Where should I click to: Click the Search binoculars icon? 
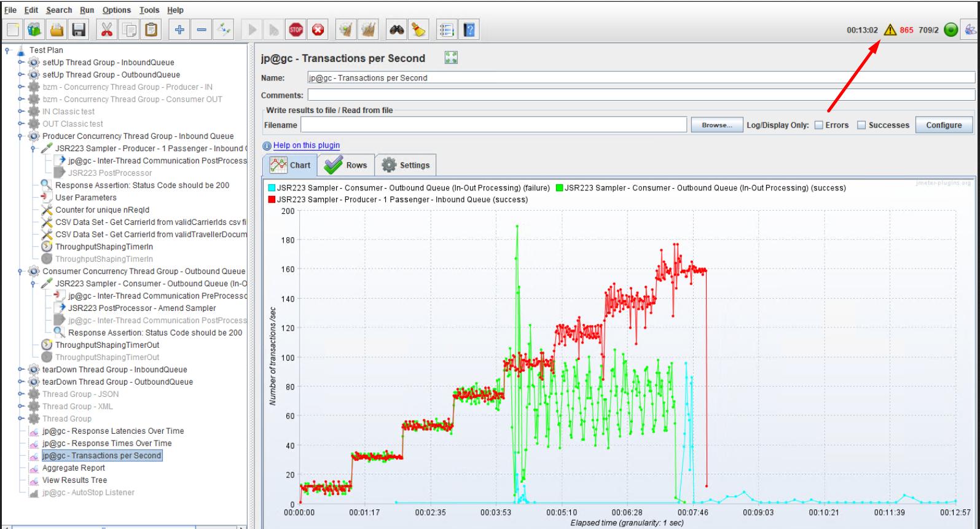point(397,29)
